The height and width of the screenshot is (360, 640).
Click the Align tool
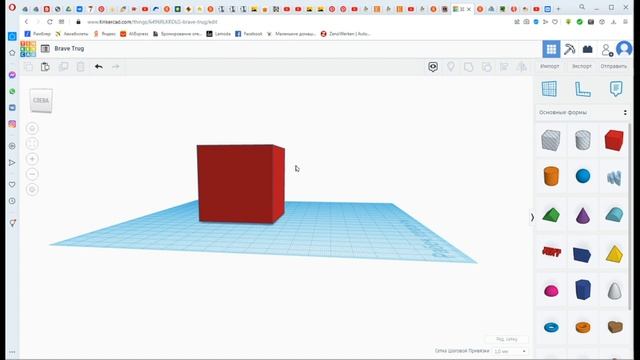coord(504,67)
